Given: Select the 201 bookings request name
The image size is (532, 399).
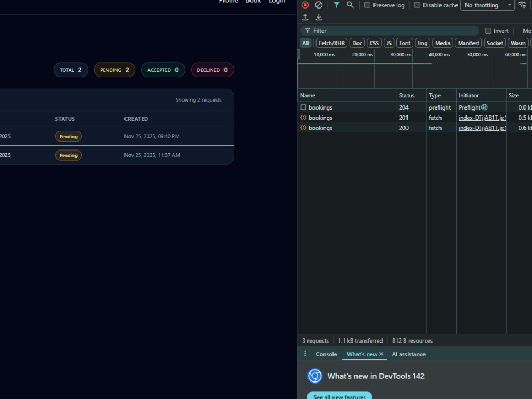Looking at the screenshot, I should point(320,118).
